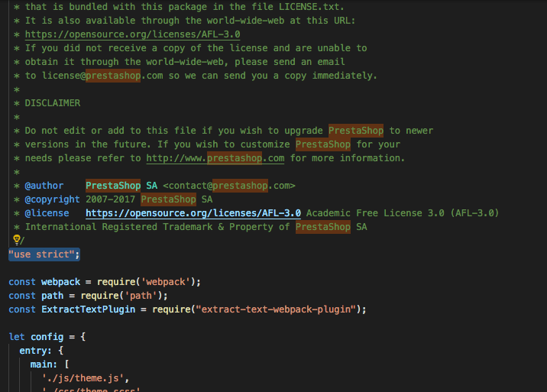Click the @copyright doc tag
Screen dimensions: 547x392
52,199
